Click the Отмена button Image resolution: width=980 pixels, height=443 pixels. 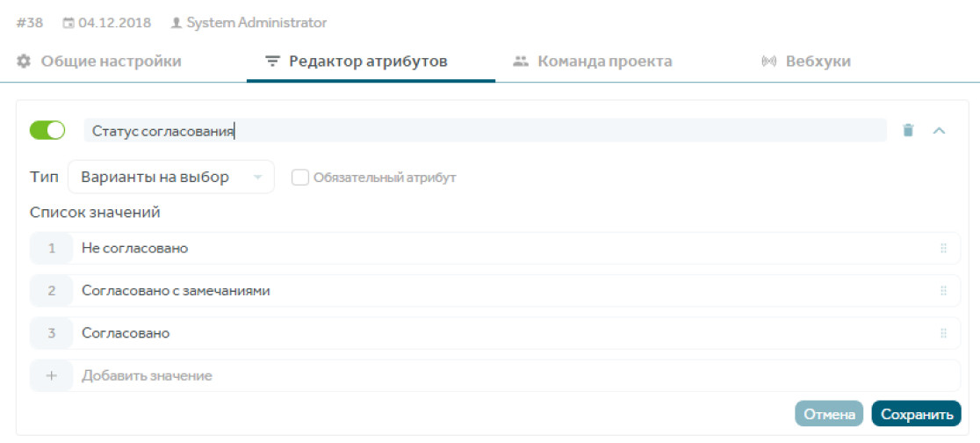point(829,414)
